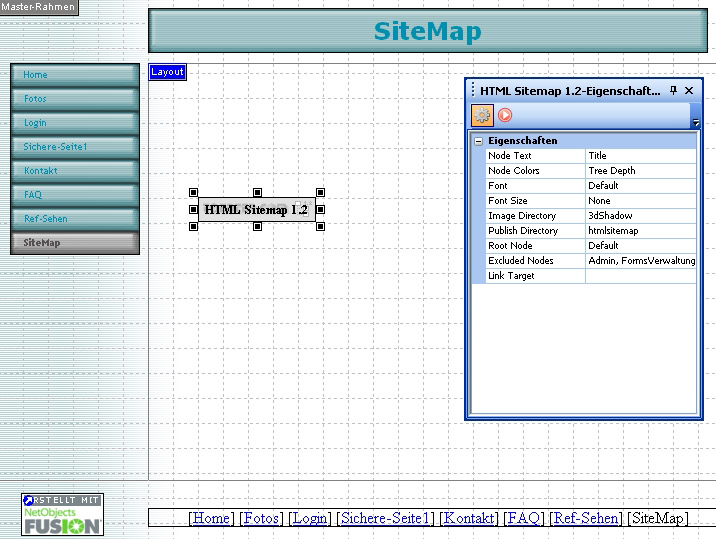Click the NetObjects Fusion logo badge
This screenshot has height=539, width=716.
[x=62, y=514]
